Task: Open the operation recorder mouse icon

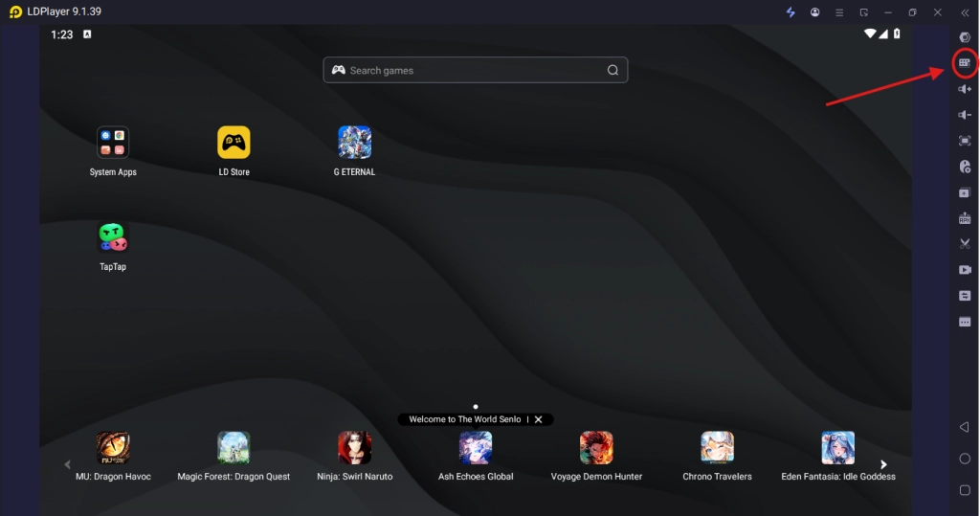Action: pyautogui.click(x=965, y=167)
